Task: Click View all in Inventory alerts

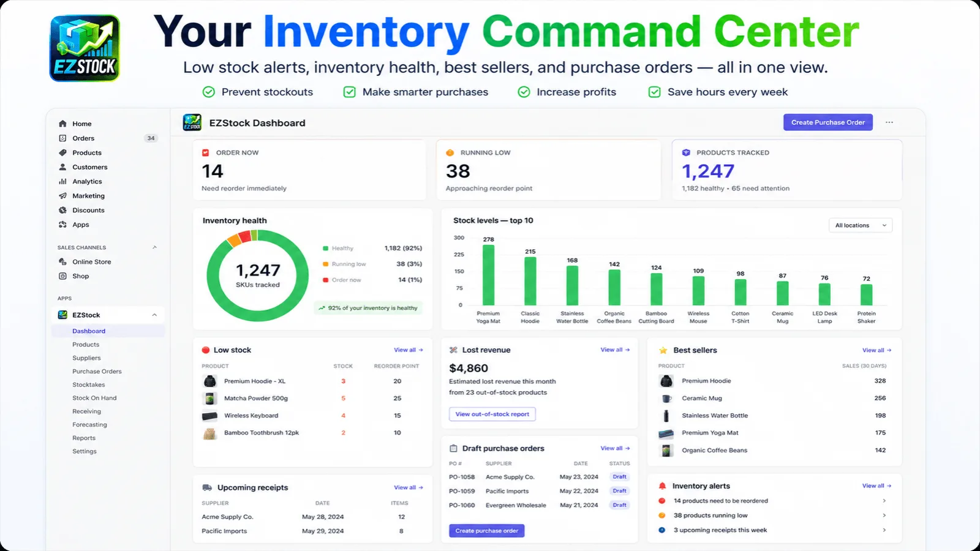Action: tap(876, 486)
